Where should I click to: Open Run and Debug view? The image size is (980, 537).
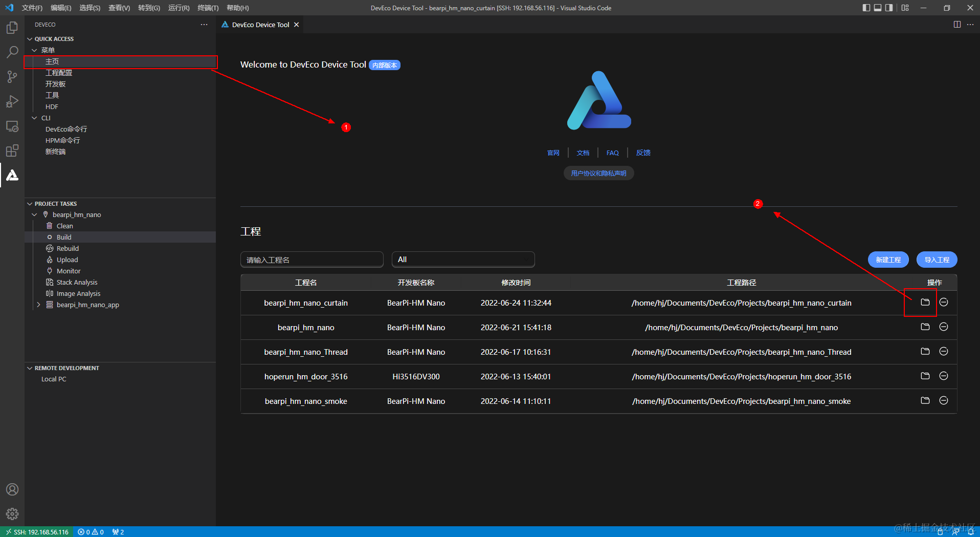pyautogui.click(x=12, y=101)
